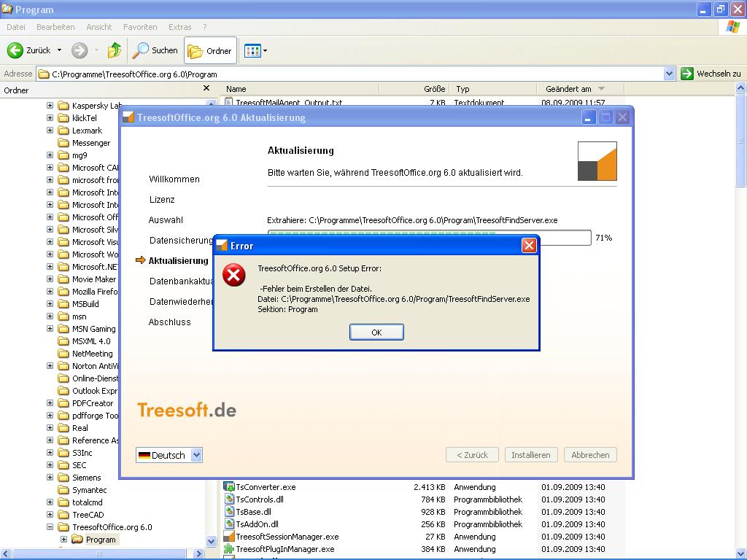Click the Wechseln zu go button
The height and width of the screenshot is (560, 747).
(711, 74)
